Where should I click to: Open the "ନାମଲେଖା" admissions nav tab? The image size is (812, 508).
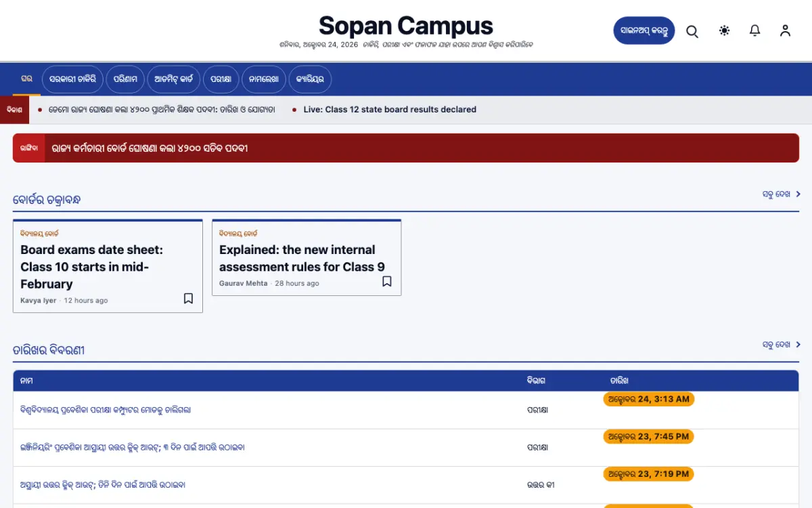(264, 79)
